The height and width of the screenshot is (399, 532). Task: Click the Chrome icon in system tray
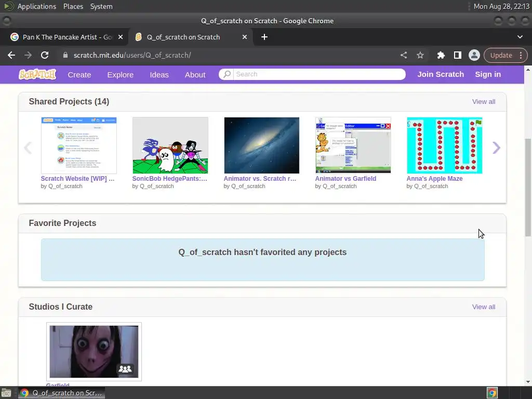click(492, 393)
